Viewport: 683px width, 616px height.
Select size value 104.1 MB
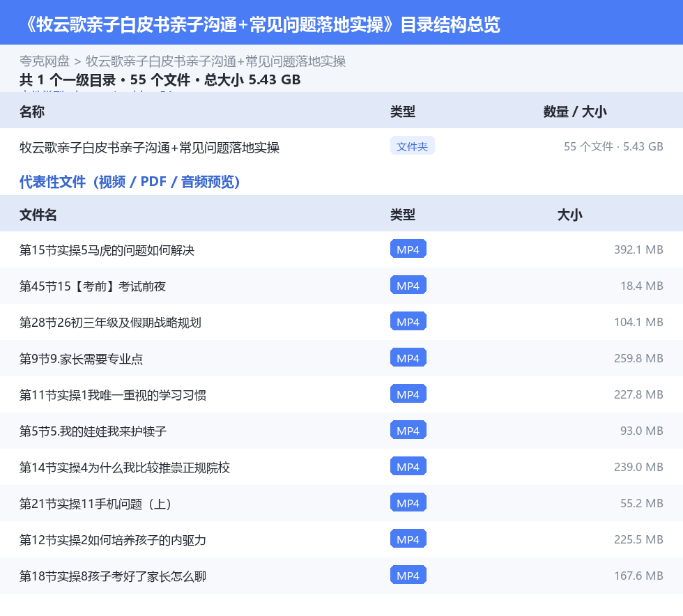point(638,322)
